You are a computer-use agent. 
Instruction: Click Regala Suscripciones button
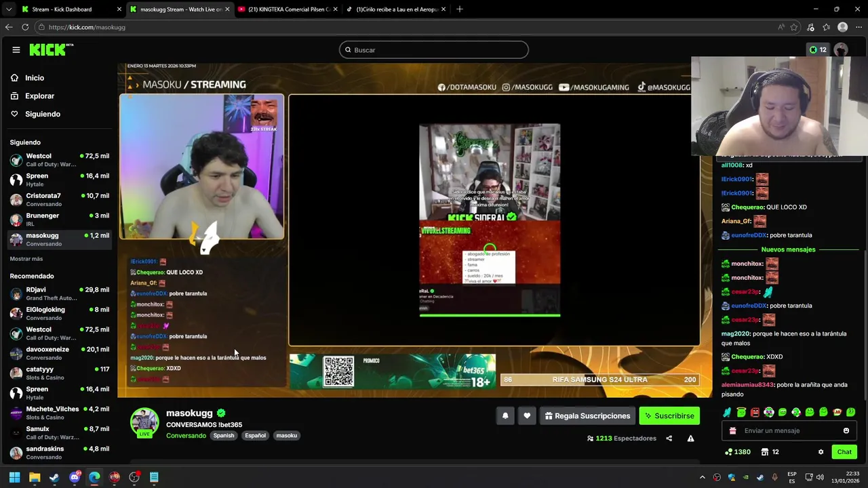587,416
